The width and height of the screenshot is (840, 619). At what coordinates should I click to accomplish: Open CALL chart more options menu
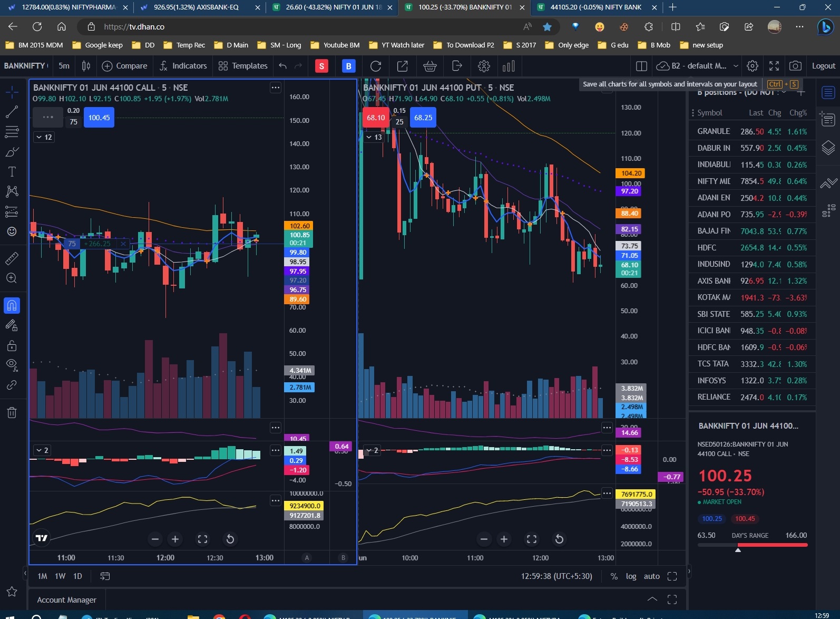(276, 88)
